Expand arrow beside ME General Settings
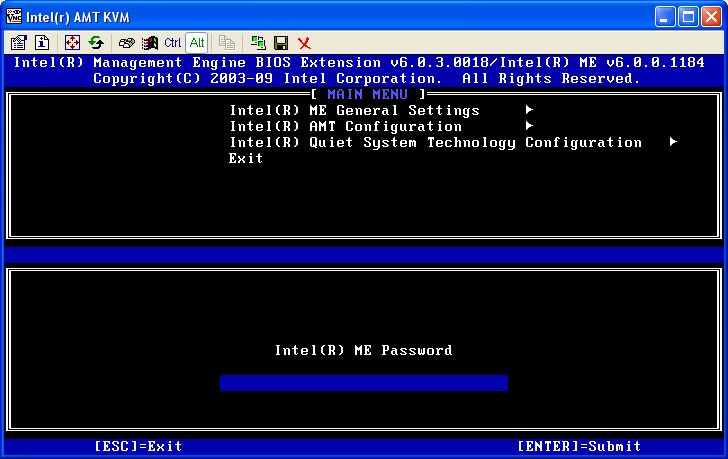This screenshot has width=728, height=459. (x=528, y=110)
